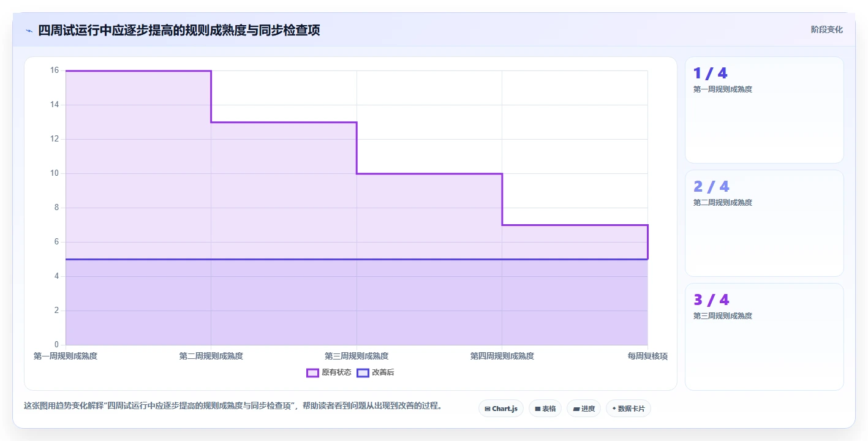Select the Chart.js tag
The height and width of the screenshot is (441, 868).
click(x=500, y=409)
